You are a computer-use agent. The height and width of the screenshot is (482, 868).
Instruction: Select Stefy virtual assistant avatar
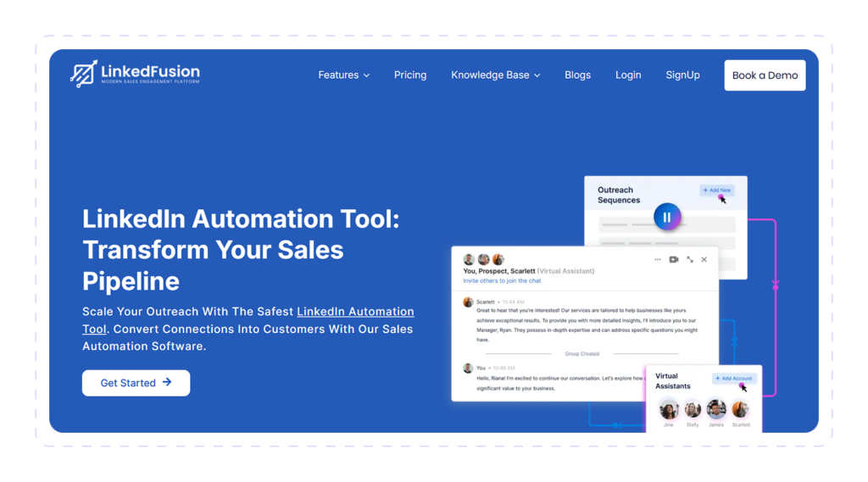693,410
